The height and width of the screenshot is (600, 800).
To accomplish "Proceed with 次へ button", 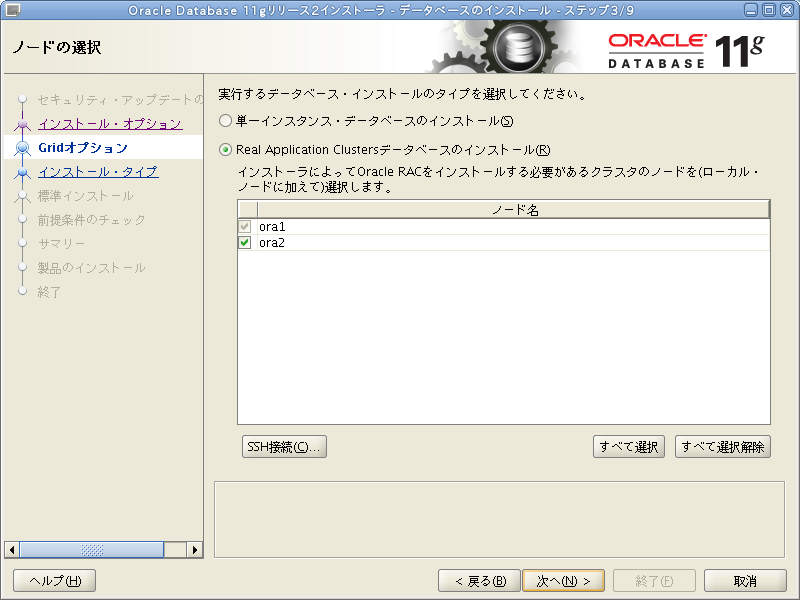I will click(x=564, y=581).
